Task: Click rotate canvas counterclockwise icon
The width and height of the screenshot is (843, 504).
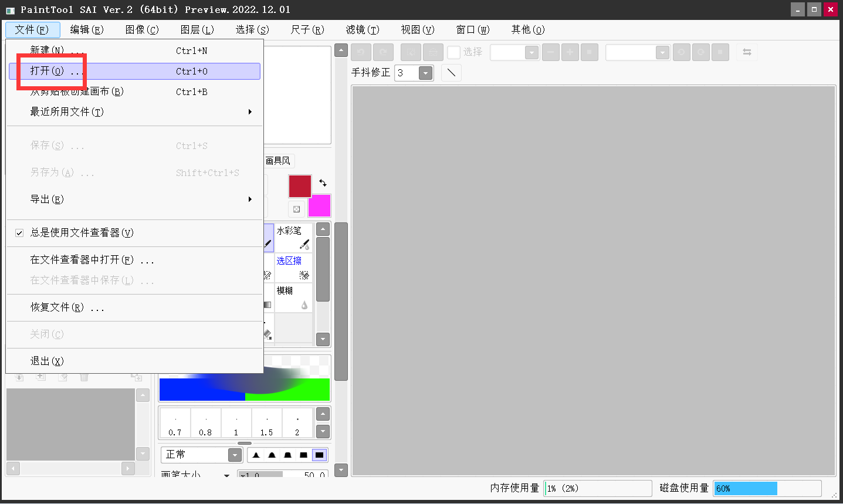Action: click(x=681, y=52)
